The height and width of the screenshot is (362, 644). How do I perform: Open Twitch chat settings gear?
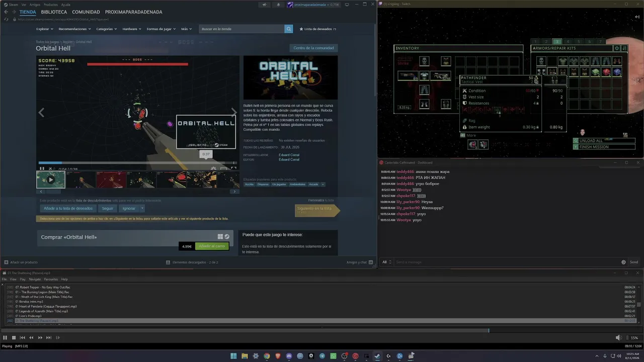click(624, 262)
